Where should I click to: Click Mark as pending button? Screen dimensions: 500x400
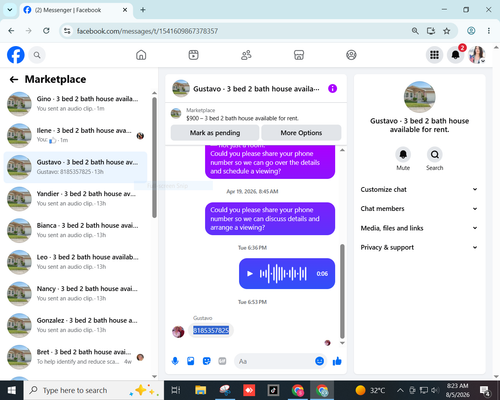point(215,133)
